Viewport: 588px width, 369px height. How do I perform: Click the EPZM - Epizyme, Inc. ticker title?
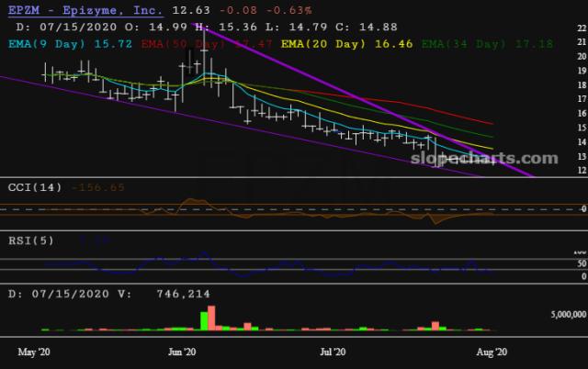[x=85, y=11]
